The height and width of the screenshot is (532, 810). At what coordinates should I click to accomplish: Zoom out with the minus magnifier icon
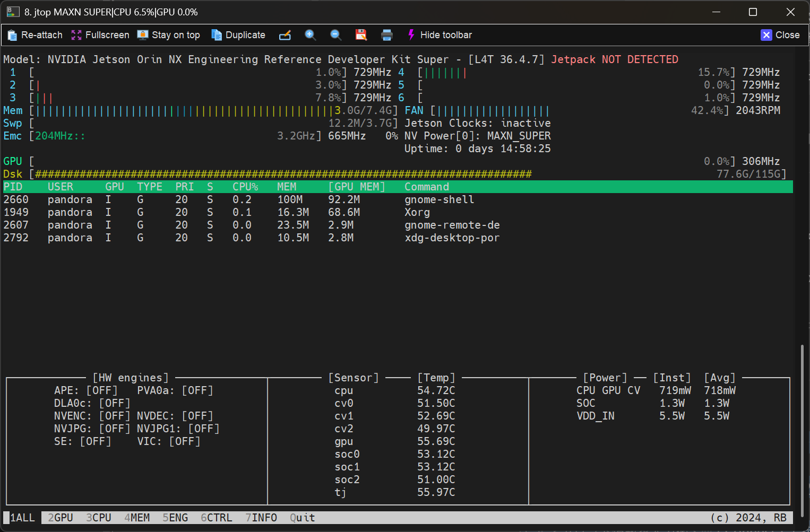point(335,35)
